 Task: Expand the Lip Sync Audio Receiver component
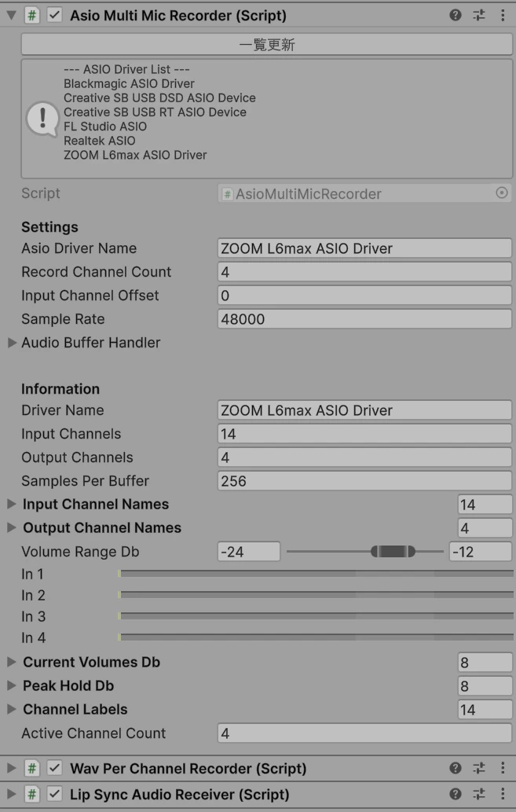pos(11,794)
